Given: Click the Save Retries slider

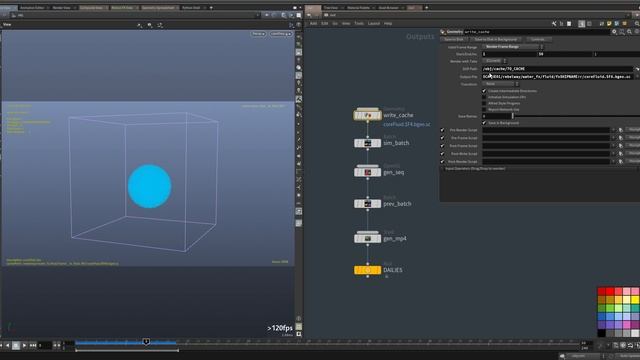Looking at the screenshot, I should (576, 116).
